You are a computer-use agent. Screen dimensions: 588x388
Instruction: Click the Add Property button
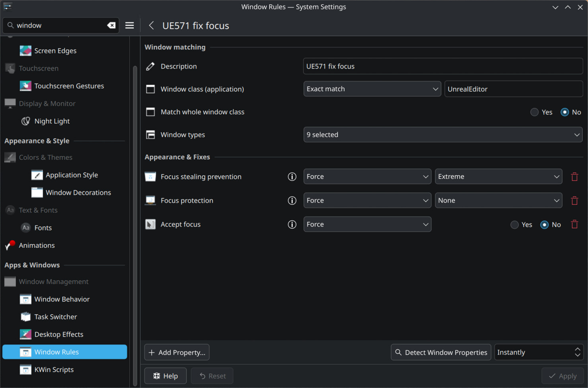(x=176, y=352)
